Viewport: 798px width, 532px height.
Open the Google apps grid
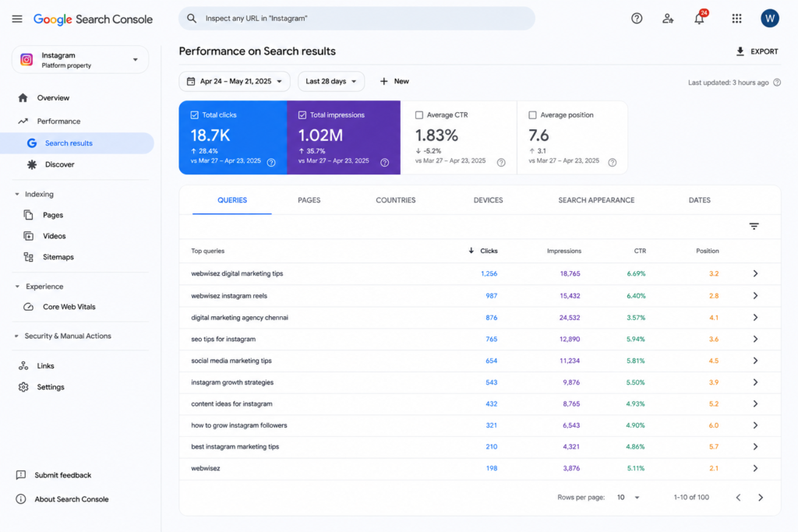[x=736, y=19]
